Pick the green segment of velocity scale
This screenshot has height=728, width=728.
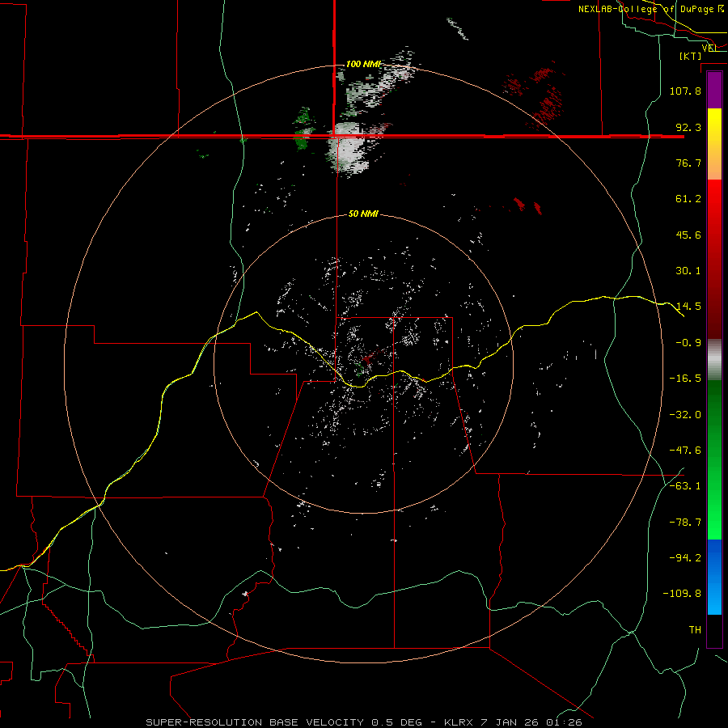point(714,459)
